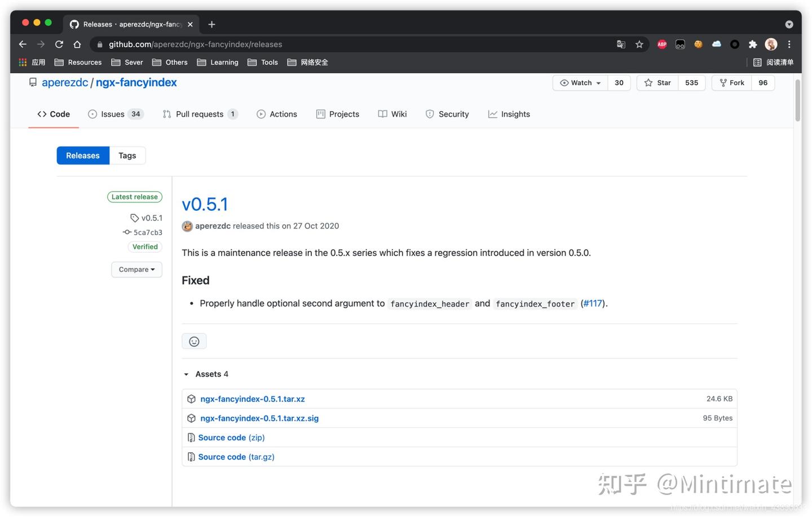Screen dimensions: 812x517
Task: Open the emoji reaction picker below Fixed section
Action: pos(194,341)
